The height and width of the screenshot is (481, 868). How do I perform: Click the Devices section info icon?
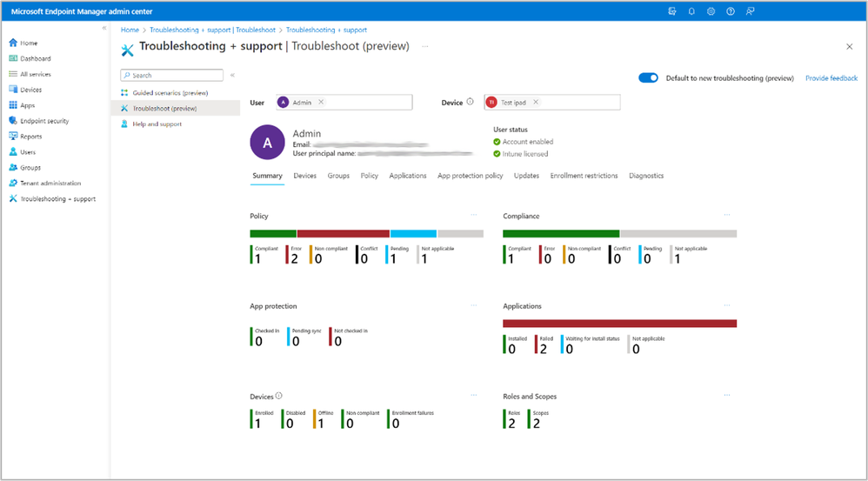[x=279, y=395]
